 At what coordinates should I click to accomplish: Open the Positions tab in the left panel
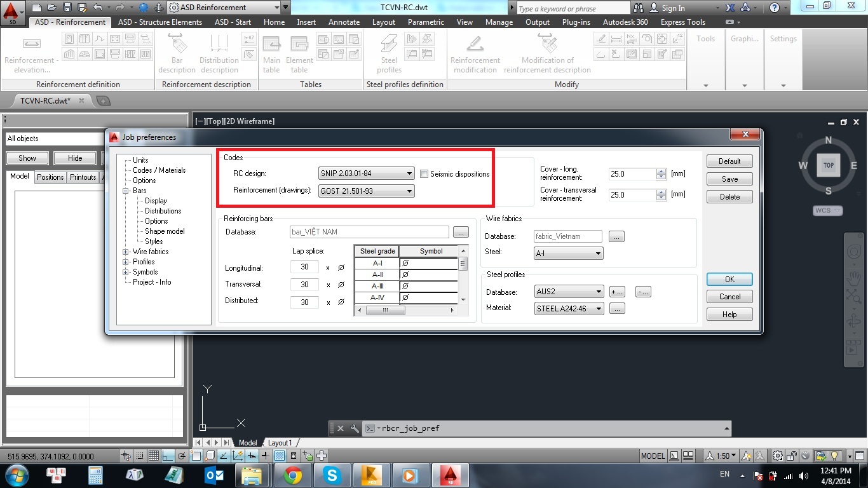click(50, 177)
